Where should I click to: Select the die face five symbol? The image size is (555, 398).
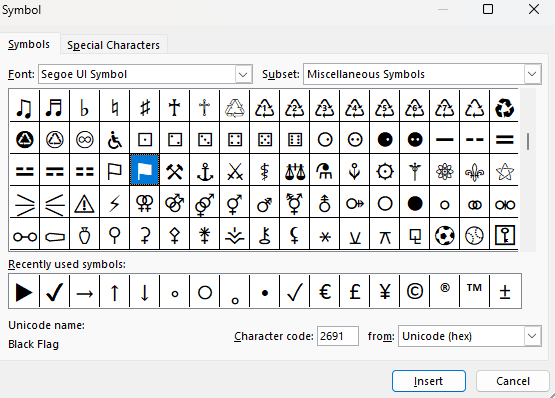pos(264,139)
